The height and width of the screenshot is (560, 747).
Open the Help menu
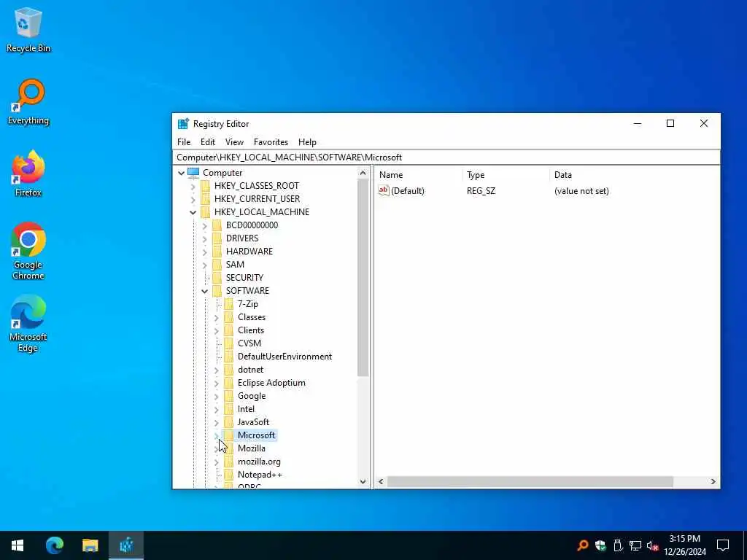(x=307, y=142)
